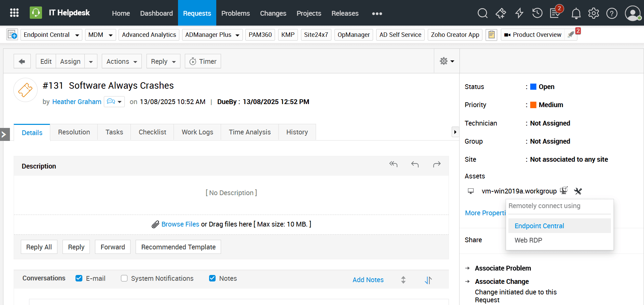This screenshot has width=644, height=305.
Task: Start the Timer
Action: pyautogui.click(x=203, y=61)
